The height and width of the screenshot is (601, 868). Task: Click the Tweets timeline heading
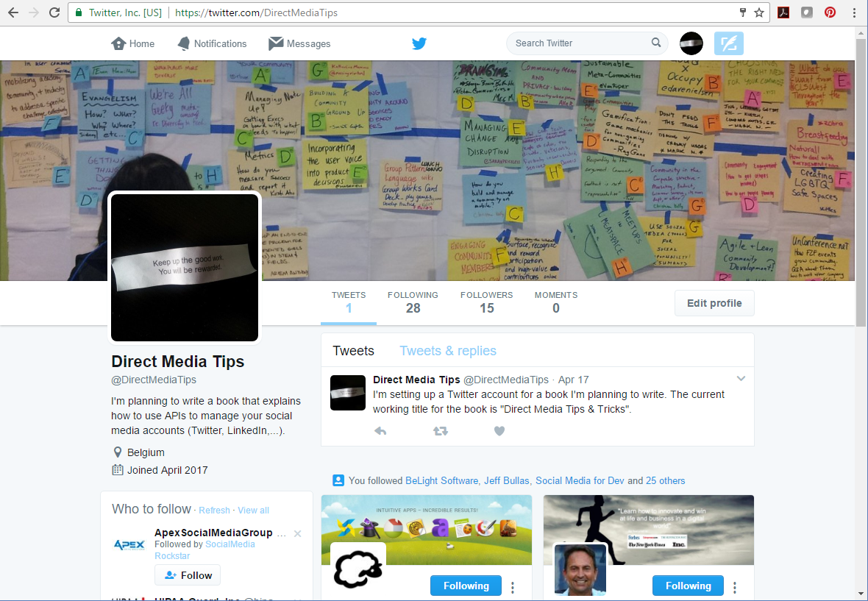tap(353, 351)
